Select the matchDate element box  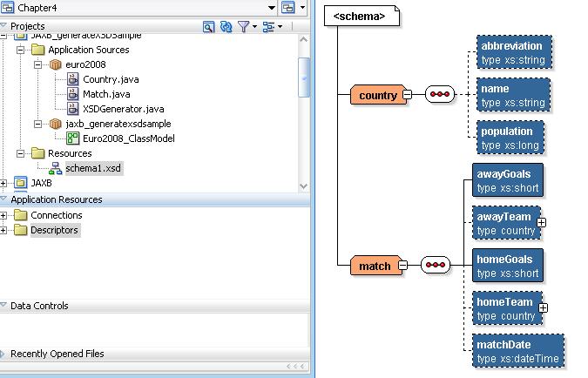point(518,351)
